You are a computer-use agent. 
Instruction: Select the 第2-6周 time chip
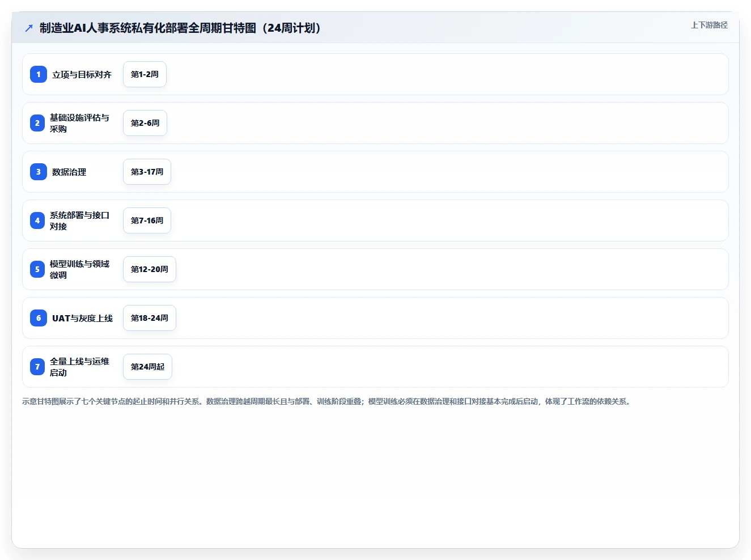click(145, 123)
